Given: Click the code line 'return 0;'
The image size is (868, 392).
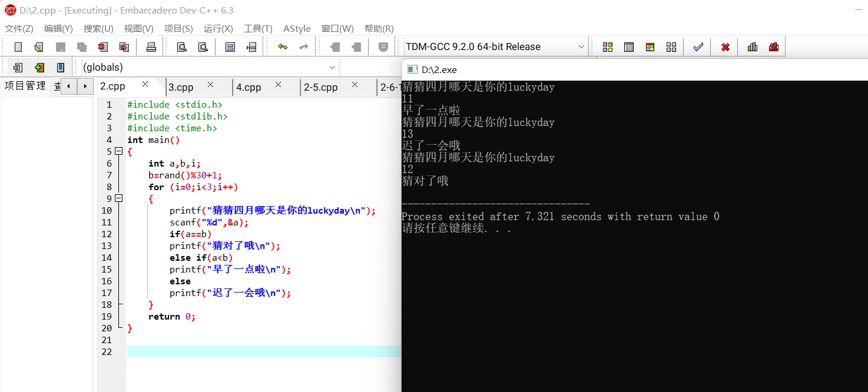Looking at the screenshot, I should point(171,316).
